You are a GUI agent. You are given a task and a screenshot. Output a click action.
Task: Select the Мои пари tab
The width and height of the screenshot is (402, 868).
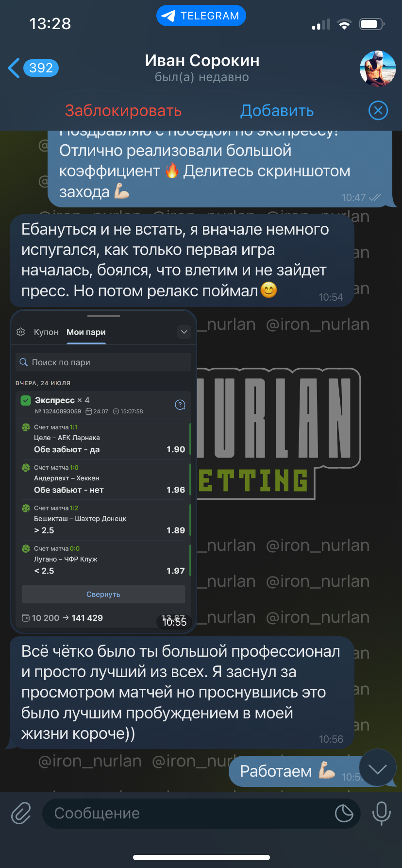[x=86, y=332]
